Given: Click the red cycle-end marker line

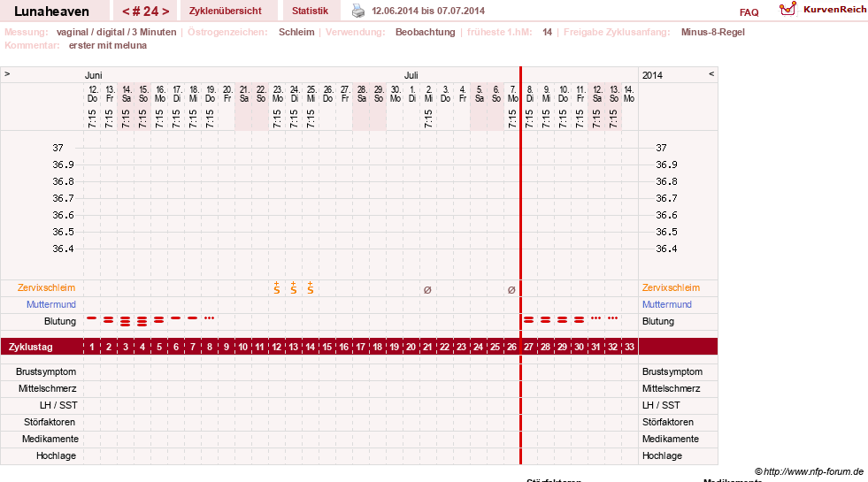Looking at the screenshot, I should pyautogui.click(x=520, y=265).
